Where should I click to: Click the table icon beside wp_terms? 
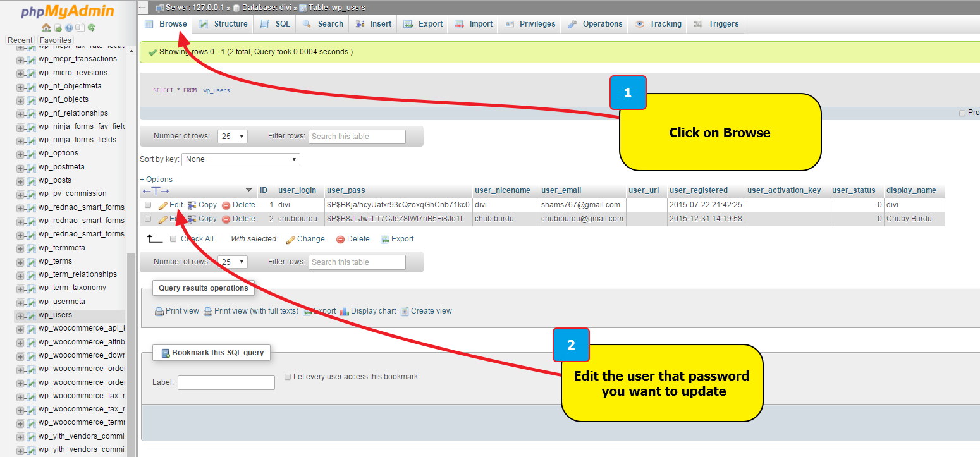point(31,262)
